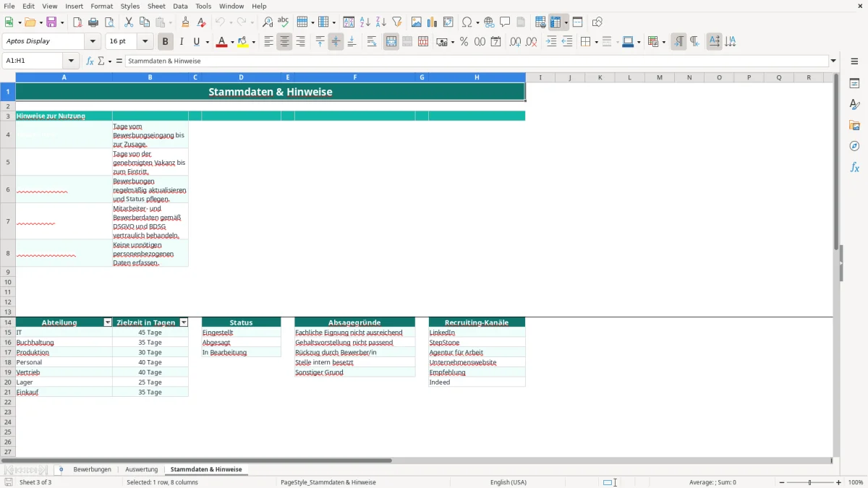
Task: Insert special character omega icon
Action: [467, 22]
